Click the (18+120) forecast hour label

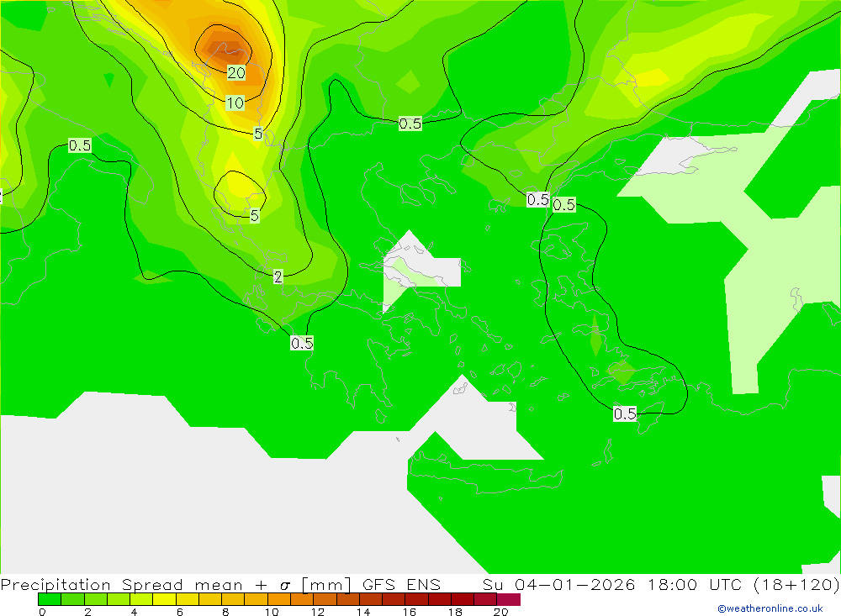[796, 585]
